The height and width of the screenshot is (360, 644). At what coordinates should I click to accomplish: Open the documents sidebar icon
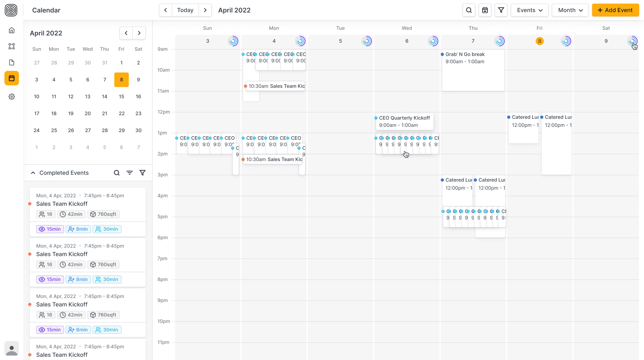pyautogui.click(x=12, y=63)
